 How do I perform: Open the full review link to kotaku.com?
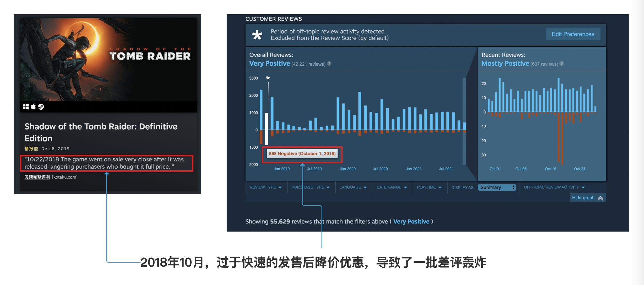(37, 177)
